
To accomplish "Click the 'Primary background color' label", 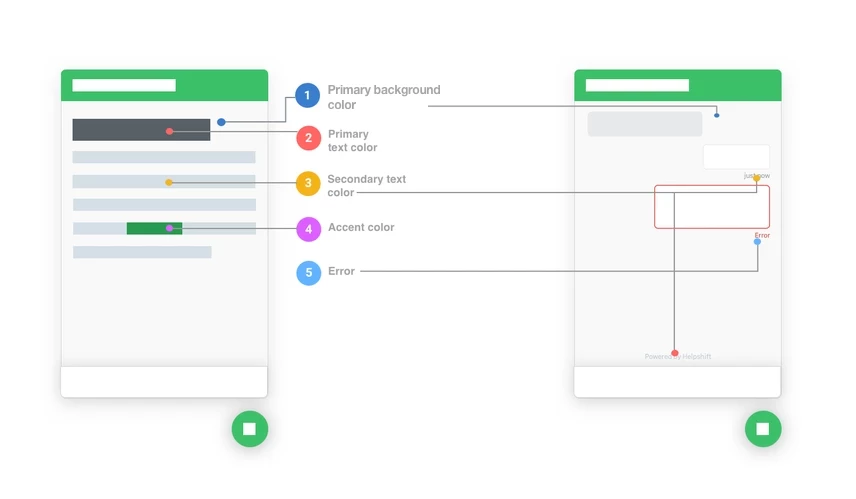I will 383,97.
